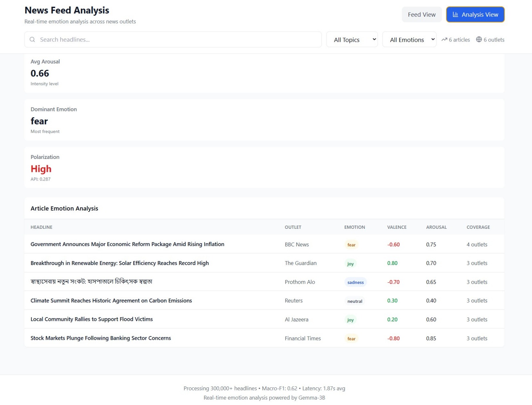Click the Arousal column header

pos(436,227)
